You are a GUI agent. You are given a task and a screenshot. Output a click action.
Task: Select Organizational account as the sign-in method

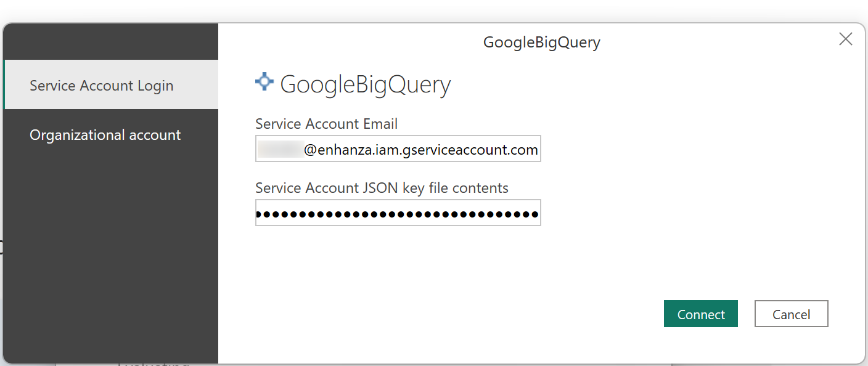click(x=105, y=134)
